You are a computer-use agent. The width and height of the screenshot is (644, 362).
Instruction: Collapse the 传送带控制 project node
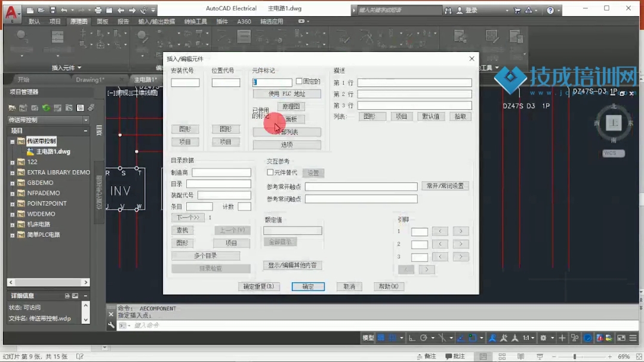pyautogui.click(x=13, y=141)
